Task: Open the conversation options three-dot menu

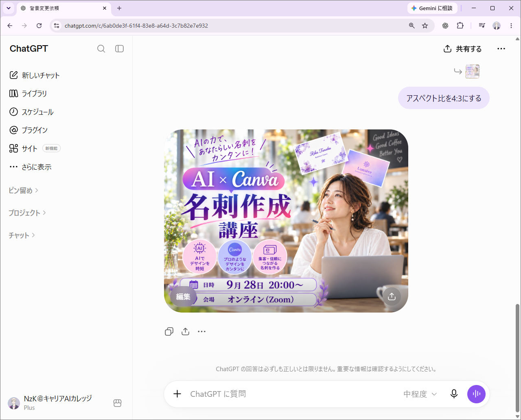Action: pos(501,49)
